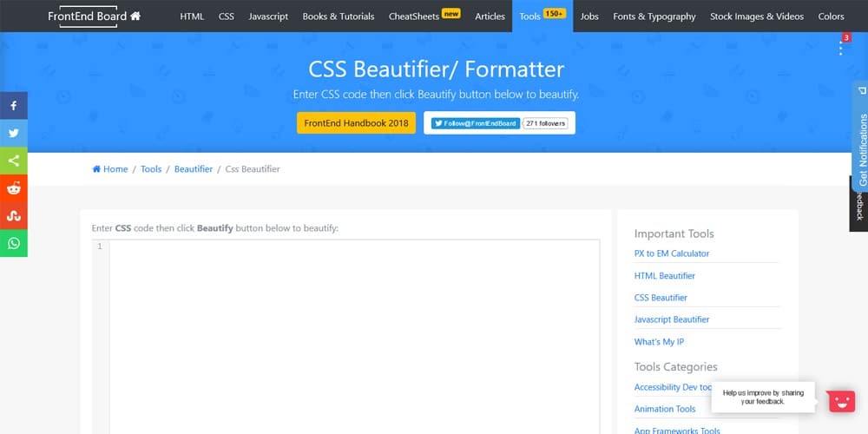868x434 pixels.
Task: Click the Css Beautifier breadcrumb text
Action: 253,169
